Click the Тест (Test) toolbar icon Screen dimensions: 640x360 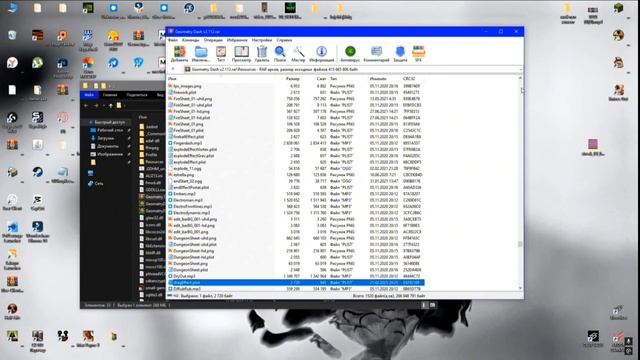coord(221,53)
